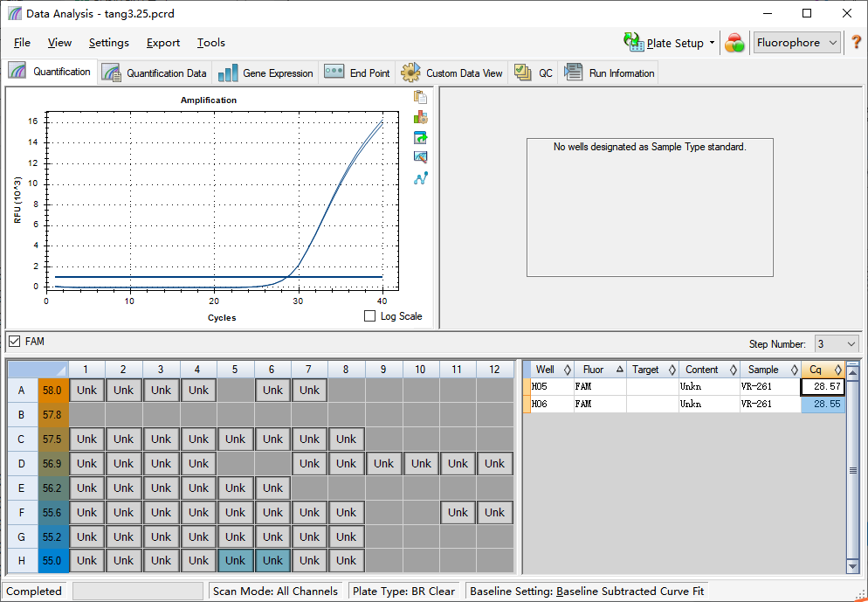
Task: Click the Quantification tab icon
Action: coord(17,71)
